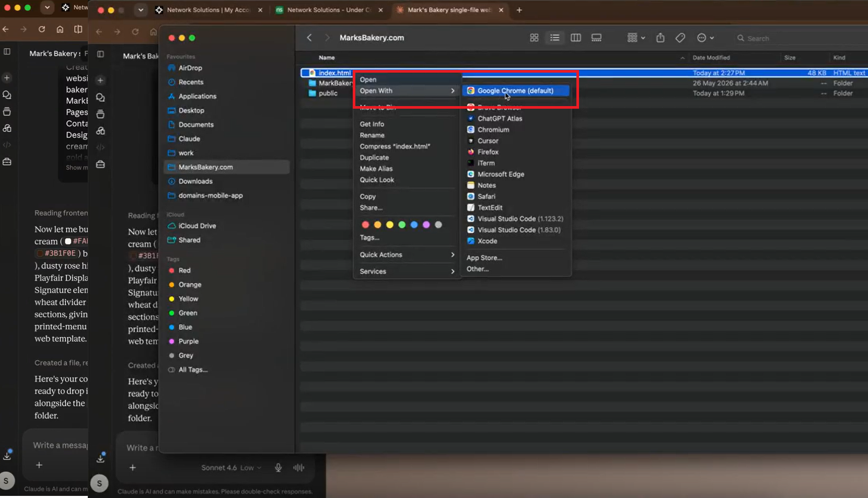Open the Finder group-by dropdown
The image size is (868, 498).
[x=636, y=38]
